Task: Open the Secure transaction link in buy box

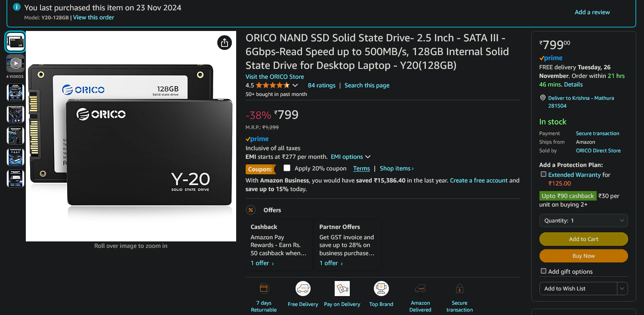Action: [x=598, y=133]
